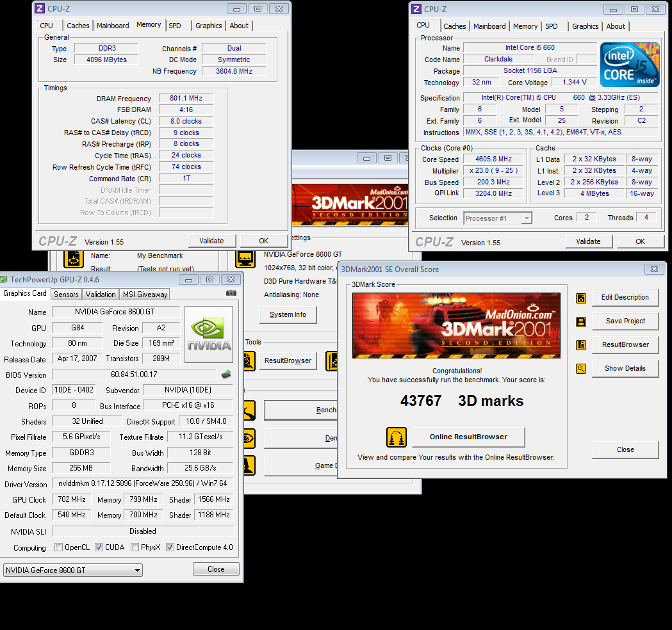Open the Processor #1 selection dropdown

coord(498,218)
